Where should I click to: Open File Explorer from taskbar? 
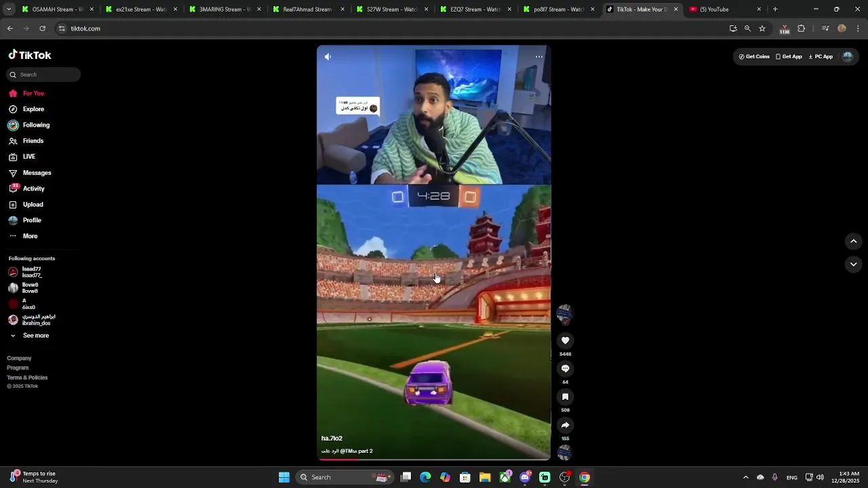coord(485,477)
